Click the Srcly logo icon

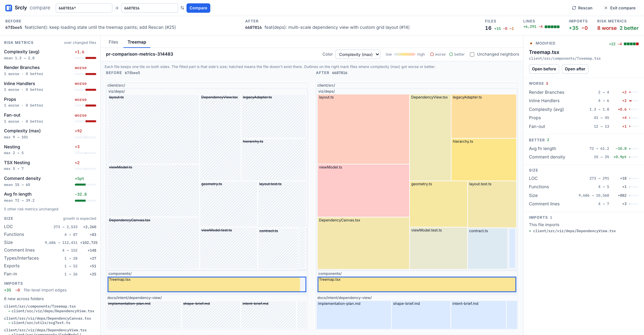[x=9, y=8]
